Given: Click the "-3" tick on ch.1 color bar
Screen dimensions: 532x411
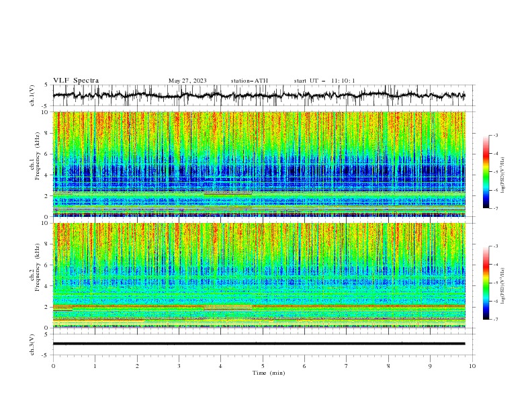Looking at the screenshot, I should point(495,135).
